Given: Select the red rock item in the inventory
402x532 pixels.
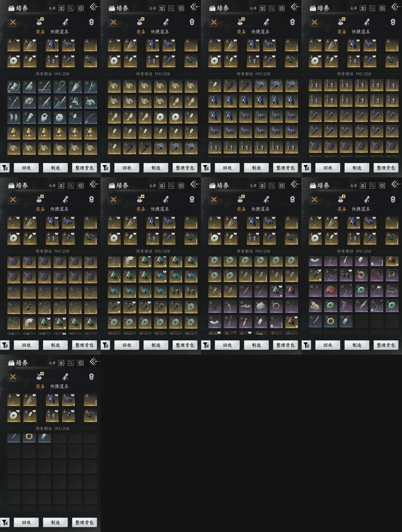Looking at the screenshot, I should click(331, 290).
